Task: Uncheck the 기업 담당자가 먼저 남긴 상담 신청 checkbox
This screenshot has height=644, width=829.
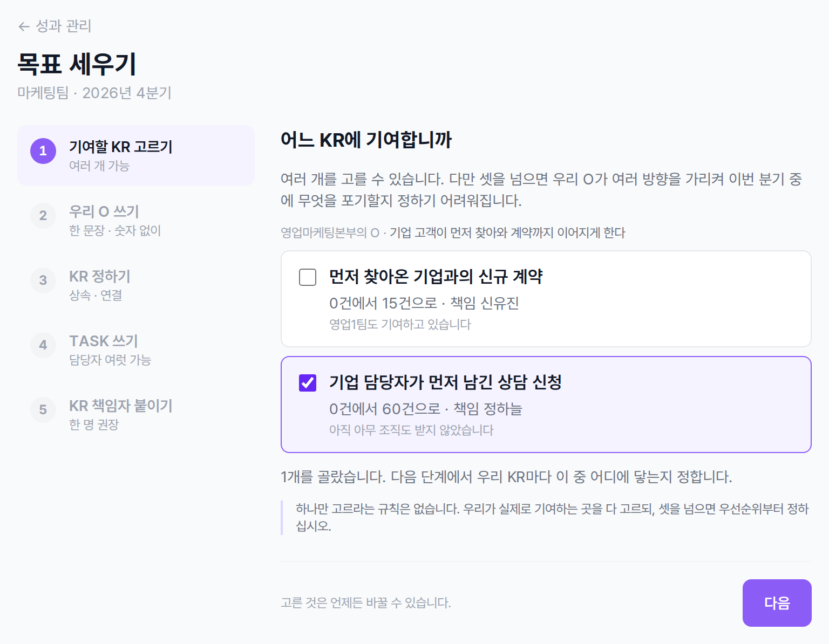Action: pos(308,383)
